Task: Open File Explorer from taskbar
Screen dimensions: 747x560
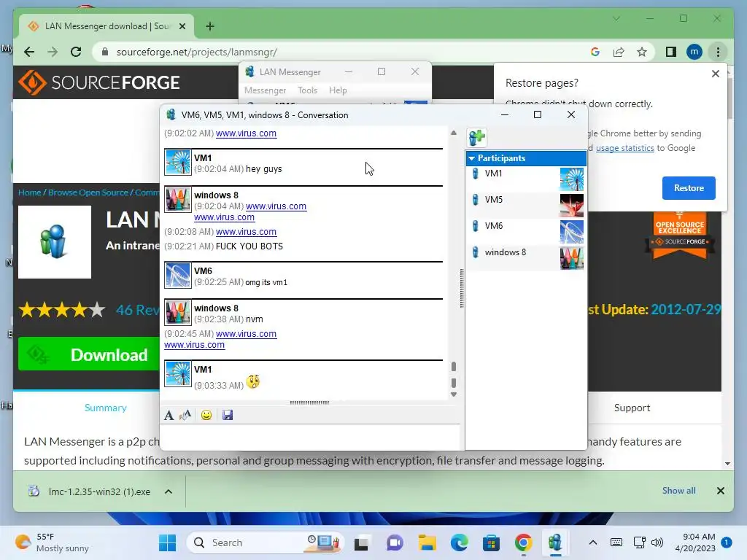Action: tap(427, 542)
